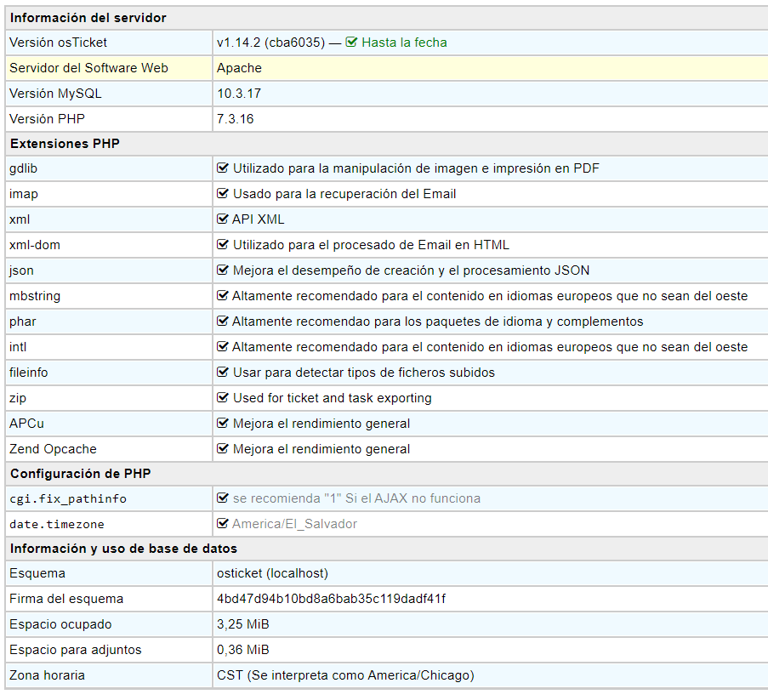Click the Versión PHP label

coord(47,119)
